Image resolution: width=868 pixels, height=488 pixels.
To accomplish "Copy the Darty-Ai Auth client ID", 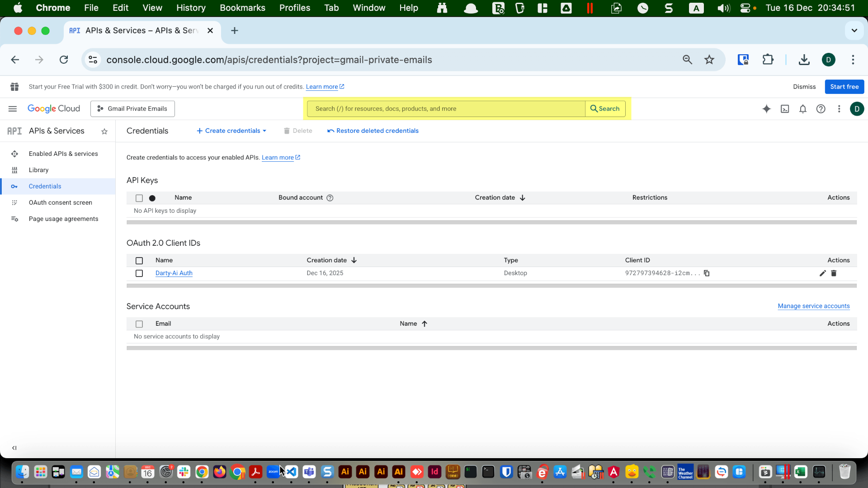I will (x=707, y=273).
